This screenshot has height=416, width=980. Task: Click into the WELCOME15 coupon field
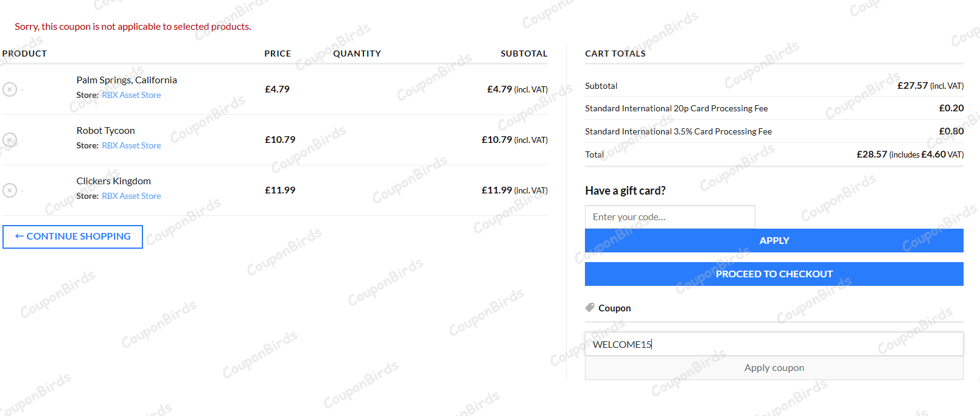click(774, 344)
